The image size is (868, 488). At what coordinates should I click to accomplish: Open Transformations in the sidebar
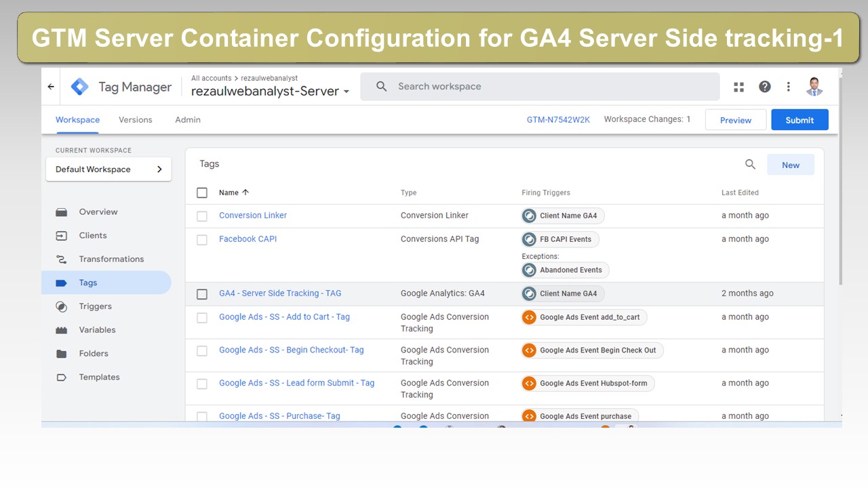point(111,259)
